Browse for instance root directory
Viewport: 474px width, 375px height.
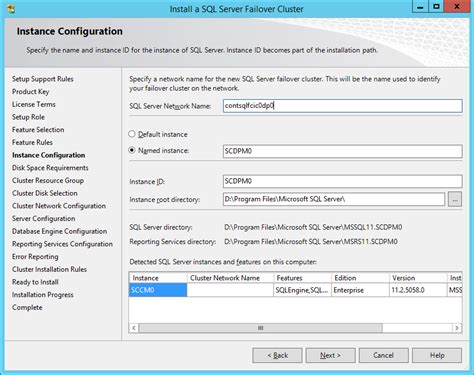pyautogui.click(x=455, y=199)
